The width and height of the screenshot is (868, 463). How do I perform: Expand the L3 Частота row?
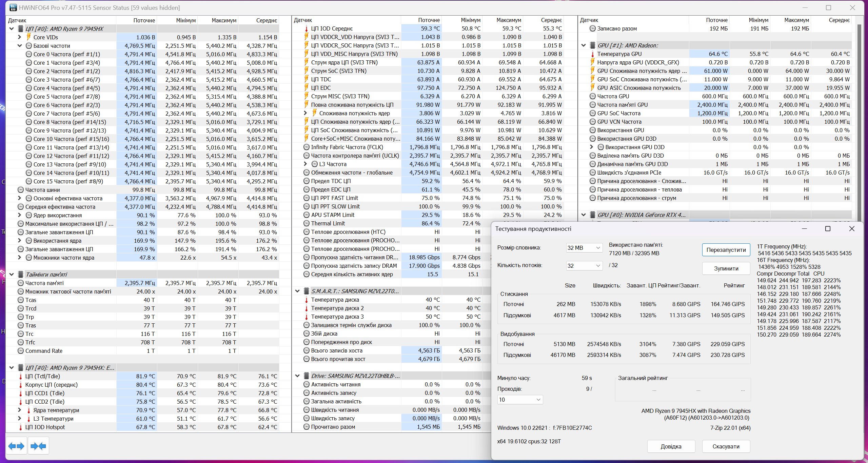pyautogui.click(x=305, y=164)
